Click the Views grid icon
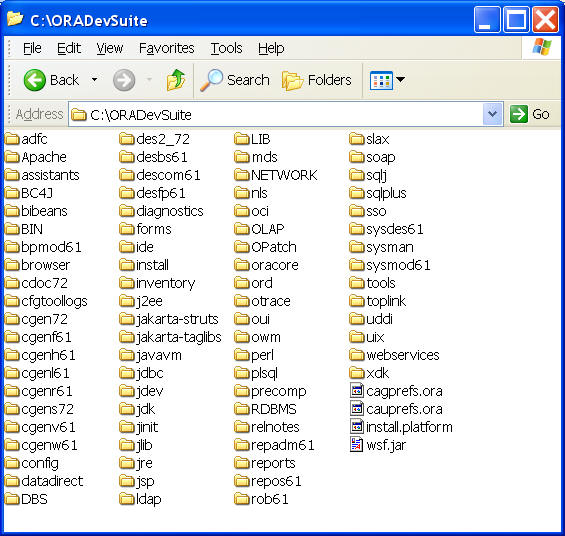Screen dimensions: 565x536 (x=381, y=80)
